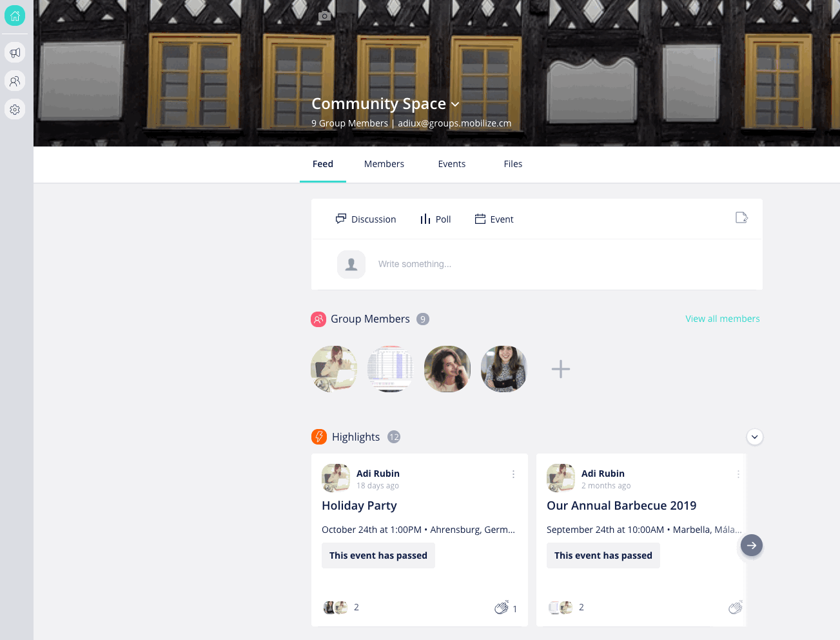The height and width of the screenshot is (640, 840).
Task: Switch to the Files tab
Action: 513,164
